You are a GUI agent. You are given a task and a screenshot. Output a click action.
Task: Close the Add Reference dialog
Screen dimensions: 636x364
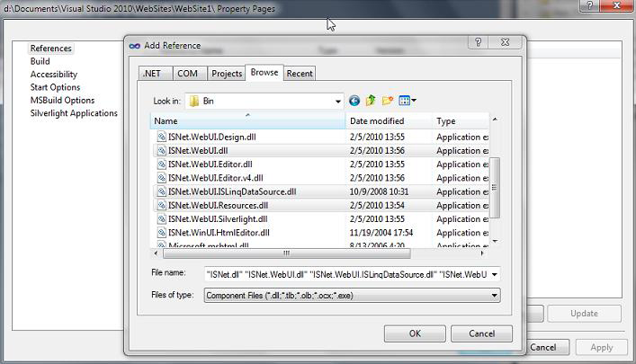pos(505,42)
